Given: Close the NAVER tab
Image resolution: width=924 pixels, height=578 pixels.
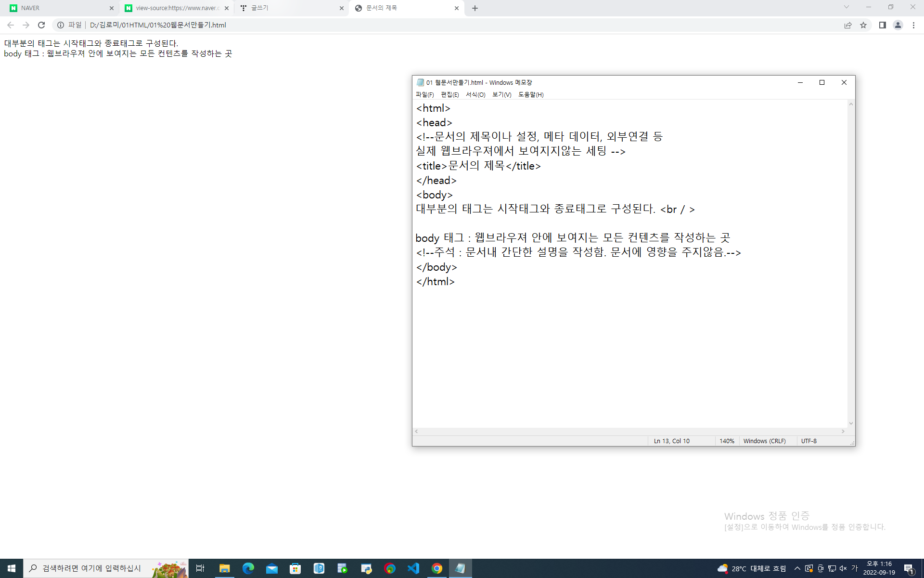Looking at the screenshot, I should point(112,8).
